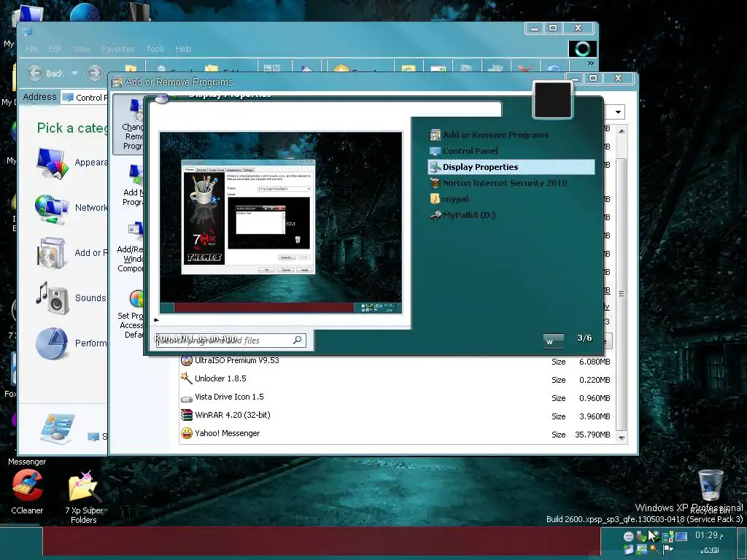This screenshot has height=560, width=747.
Task: Click the program list scroll up arrow
Action: point(622,131)
